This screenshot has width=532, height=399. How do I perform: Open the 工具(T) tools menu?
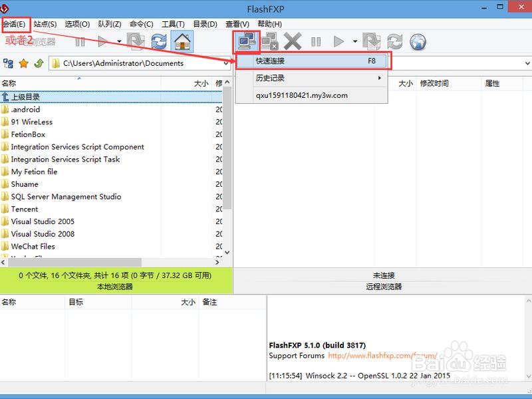tap(173, 24)
